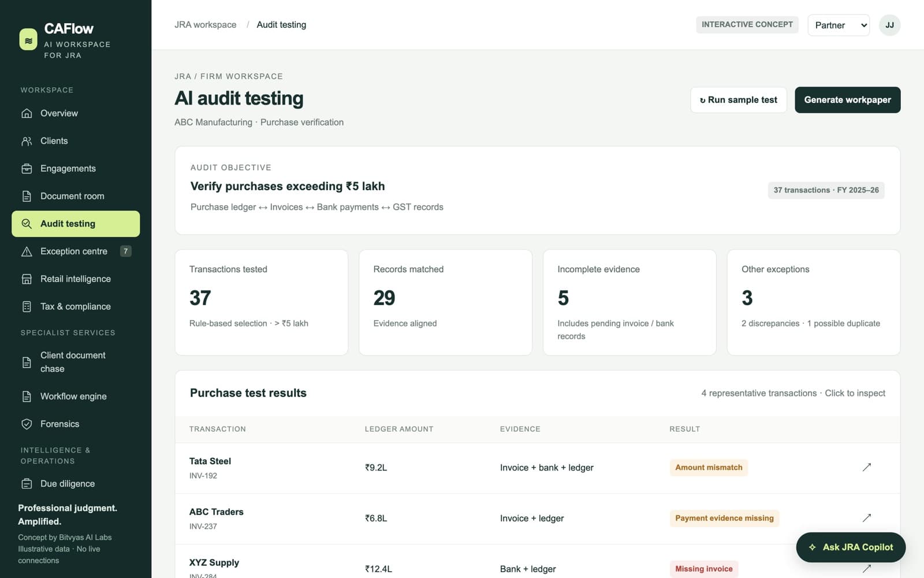The image size is (924, 578).
Task: Click Run sample test button
Action: tap(738, 100)
